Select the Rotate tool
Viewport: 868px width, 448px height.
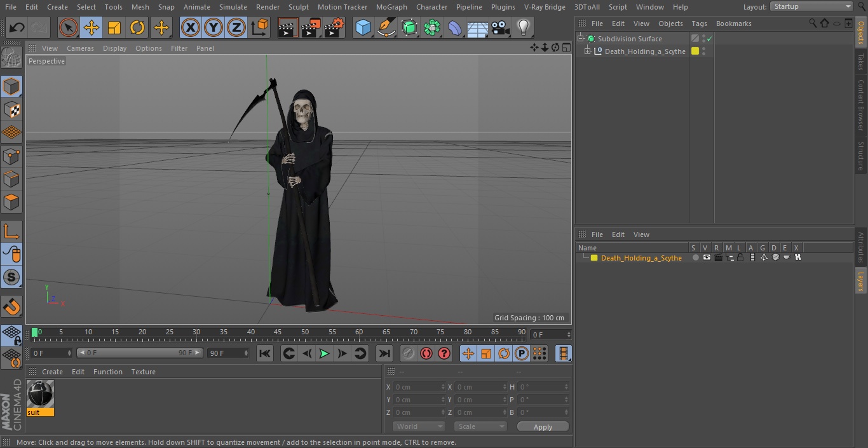pyautogui.click(x=137, y=27)
